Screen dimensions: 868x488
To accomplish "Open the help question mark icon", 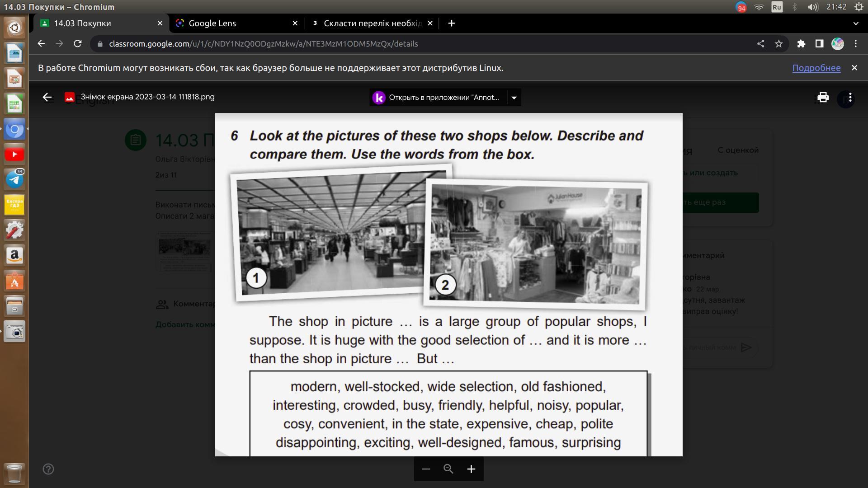I will coord(48,469).
